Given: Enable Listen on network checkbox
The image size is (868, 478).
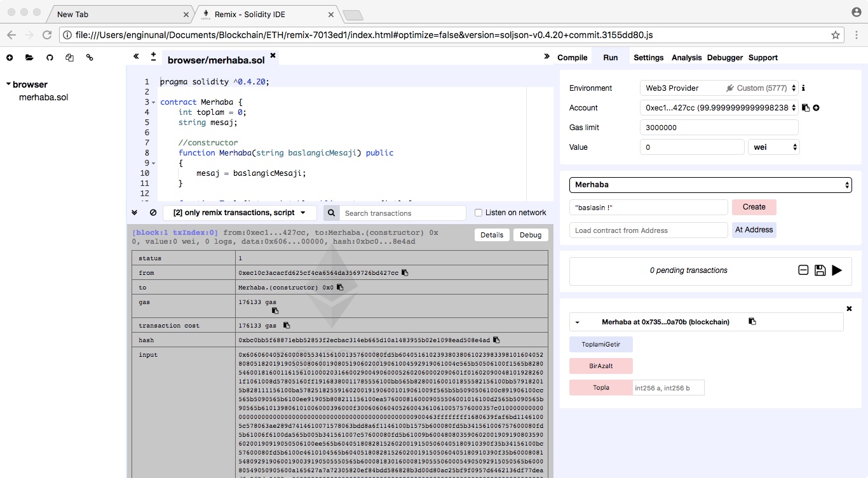Looking at the screenshot, I should (478, 213).
